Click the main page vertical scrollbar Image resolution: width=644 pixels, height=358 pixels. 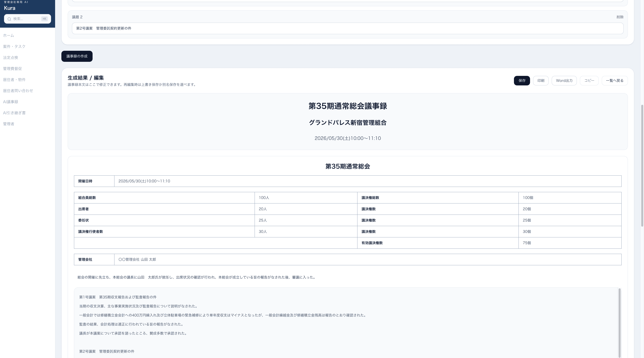pyautogui.click(x=642, y=166)
